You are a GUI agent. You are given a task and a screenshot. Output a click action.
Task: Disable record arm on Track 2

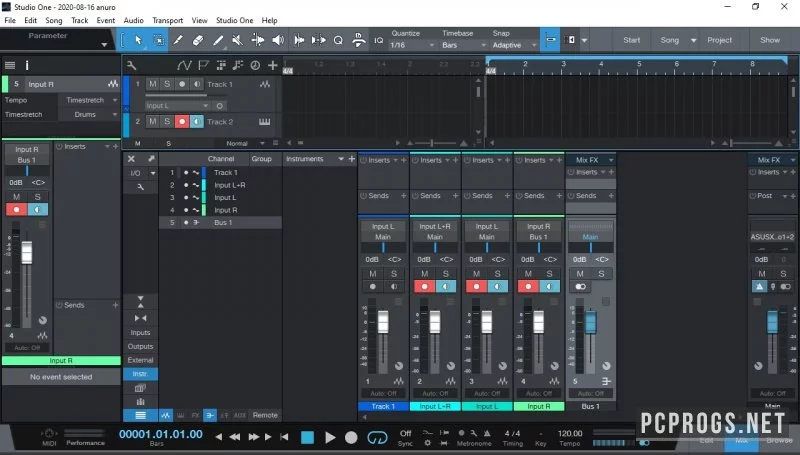tap(182, 121)
